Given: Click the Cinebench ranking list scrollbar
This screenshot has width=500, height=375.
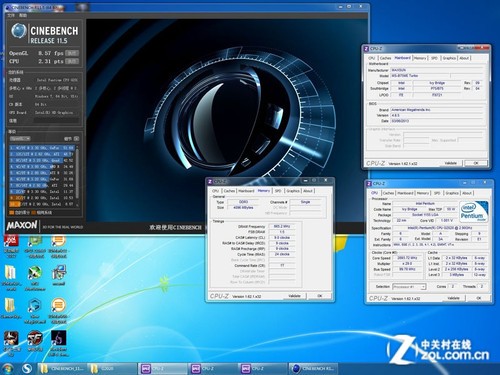Looking at the screenshot, I should tap(78, 175).
